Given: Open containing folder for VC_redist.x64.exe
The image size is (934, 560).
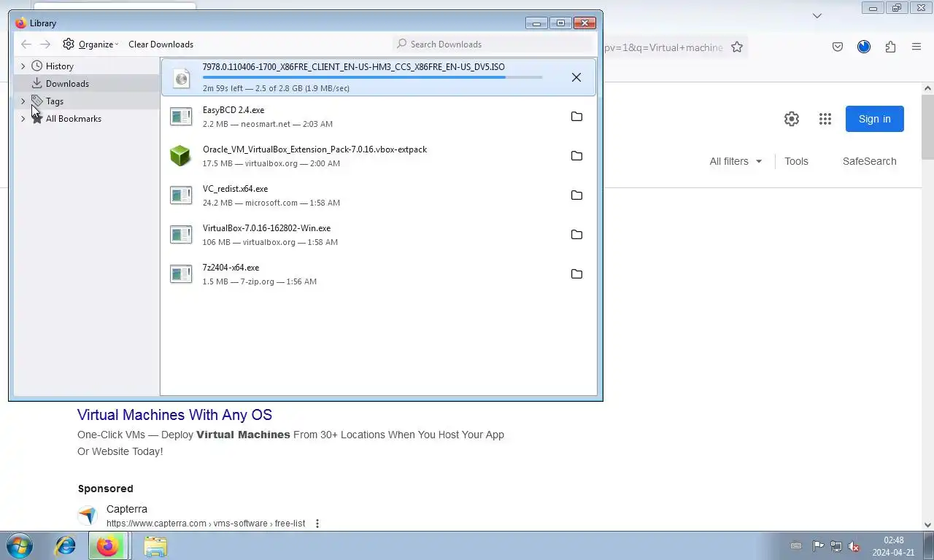Looking at the screenshot, I should click(x=576, y=195).
